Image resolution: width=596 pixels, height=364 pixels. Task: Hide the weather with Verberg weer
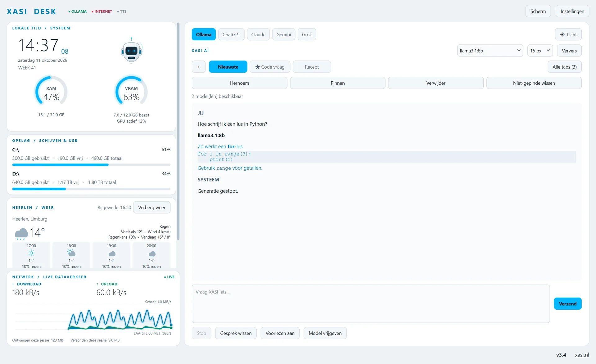(152, 207)
